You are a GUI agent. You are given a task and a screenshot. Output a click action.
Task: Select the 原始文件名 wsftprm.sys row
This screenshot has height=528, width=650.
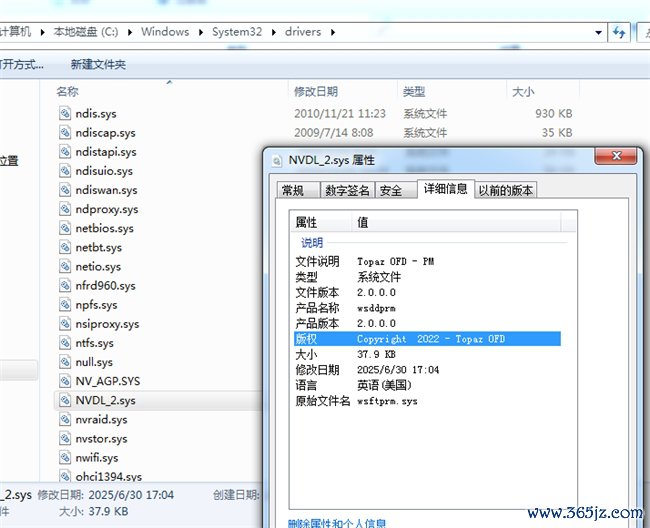(x=427, y=401)
